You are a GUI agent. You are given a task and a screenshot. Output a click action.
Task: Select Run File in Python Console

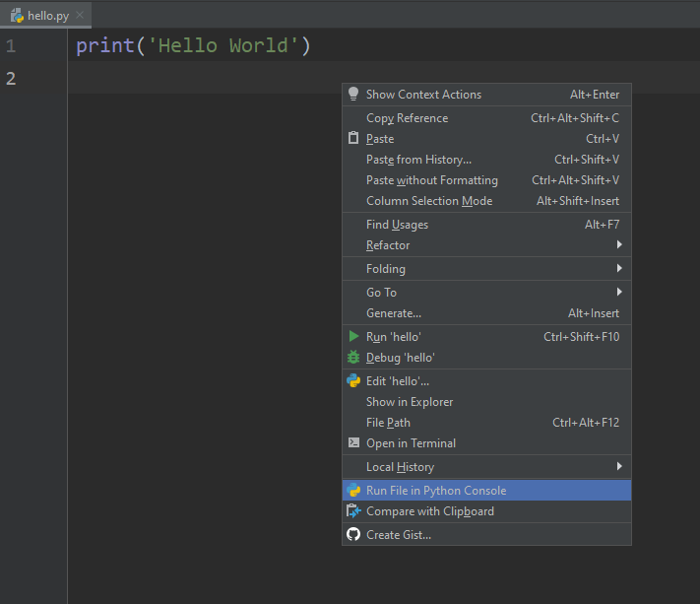coord(436,491)
